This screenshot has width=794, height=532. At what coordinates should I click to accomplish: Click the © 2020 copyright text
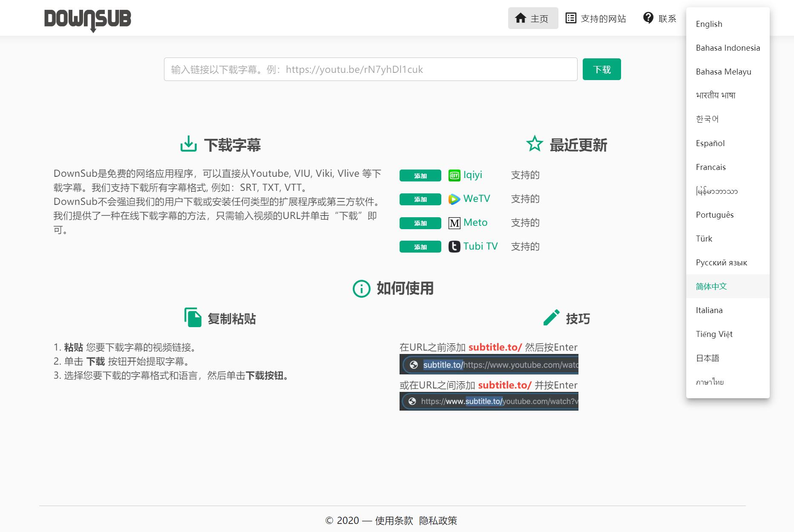coord(342,520)
